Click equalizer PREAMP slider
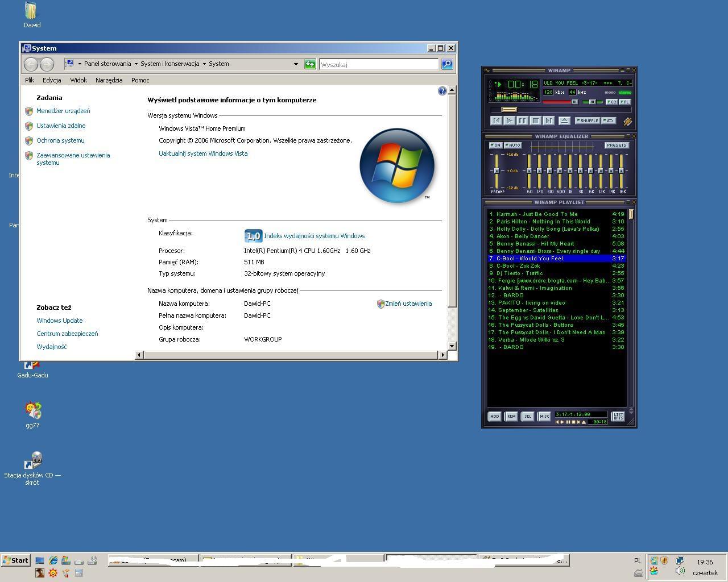 click(x=497, y=171)
